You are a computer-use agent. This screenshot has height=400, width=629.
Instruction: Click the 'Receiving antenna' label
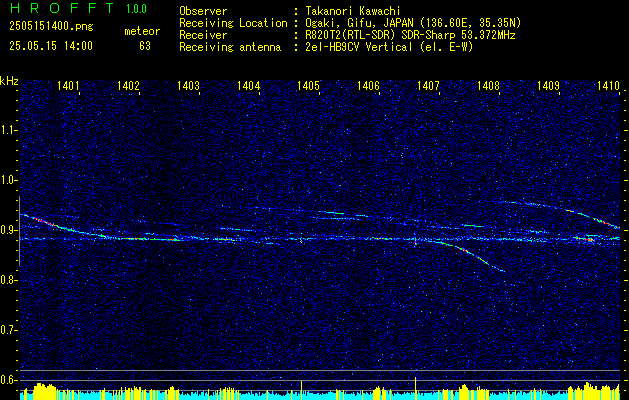230,47
